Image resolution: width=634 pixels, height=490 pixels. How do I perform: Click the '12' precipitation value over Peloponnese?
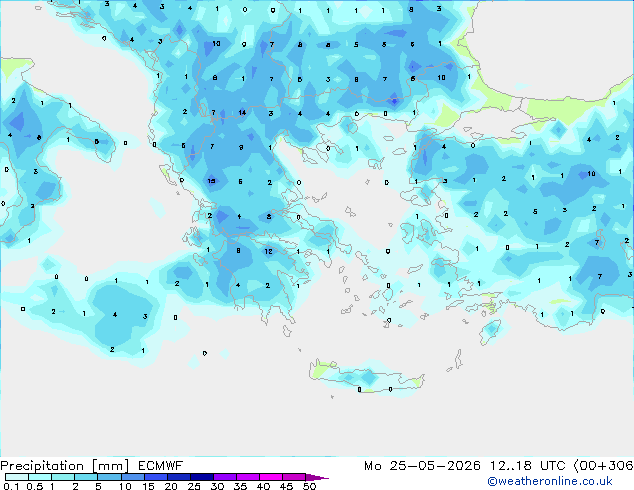(x=268, y=251)
